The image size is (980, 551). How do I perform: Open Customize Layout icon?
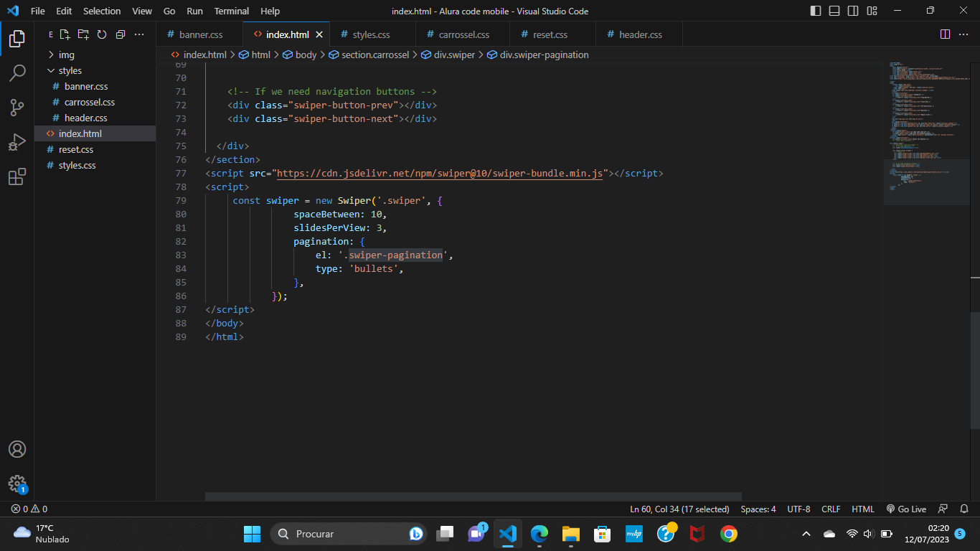872,11
